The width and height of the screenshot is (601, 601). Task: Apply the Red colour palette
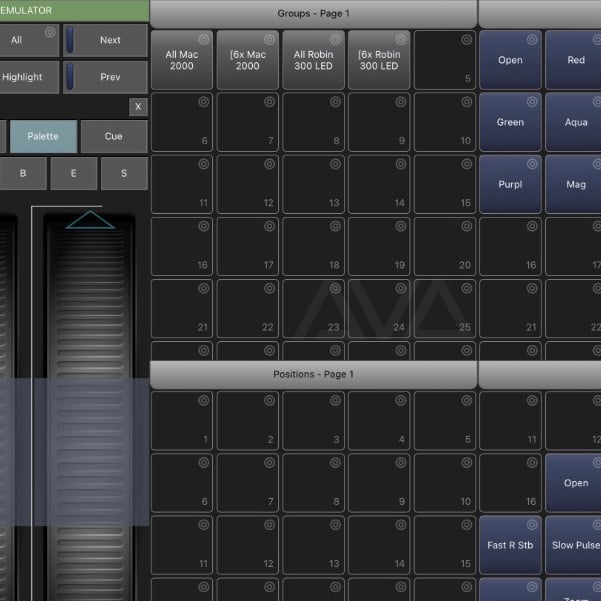[x=574, y=60]
